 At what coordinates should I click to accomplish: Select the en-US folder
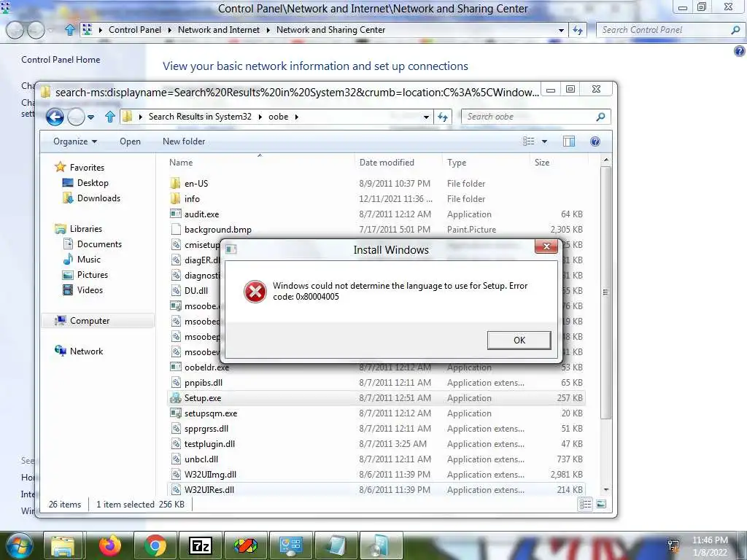pyautogui.click(x=196, y=183)
